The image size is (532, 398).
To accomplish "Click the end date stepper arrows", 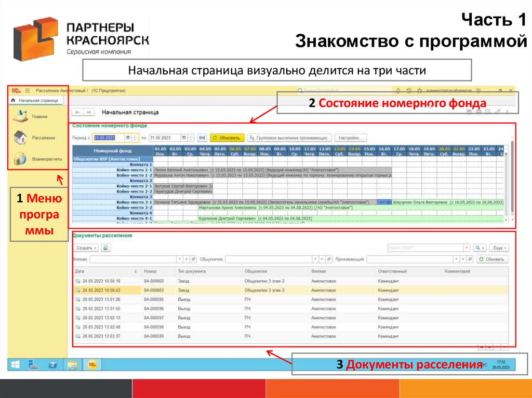I will [191, 138].
